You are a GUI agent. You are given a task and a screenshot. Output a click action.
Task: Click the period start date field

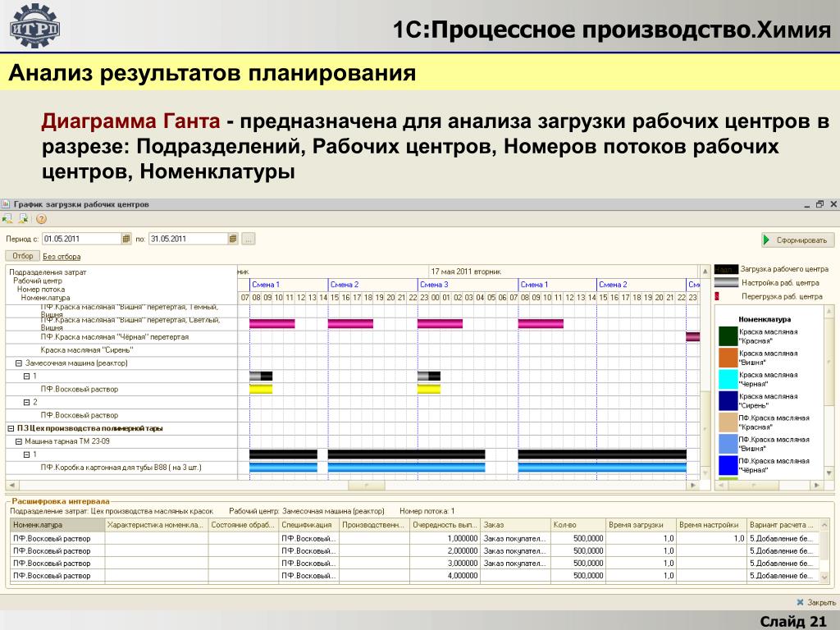click(80, 239)
